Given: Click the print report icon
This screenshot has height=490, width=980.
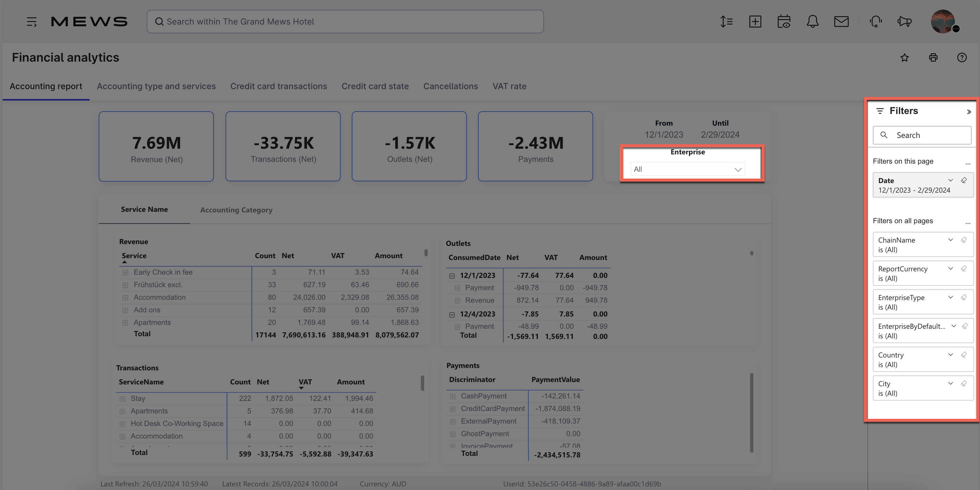Looking at the screenshot, I should pos(933,57).
